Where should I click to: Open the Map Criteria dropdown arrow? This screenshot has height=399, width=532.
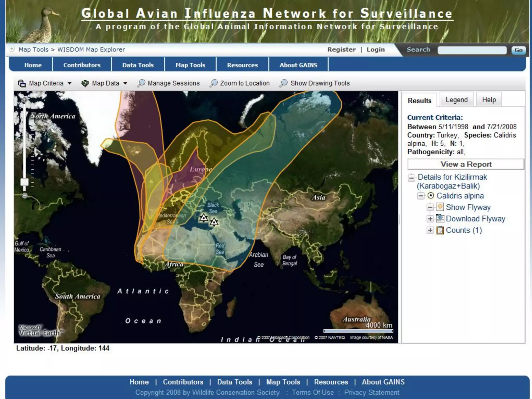click(69, 83)
